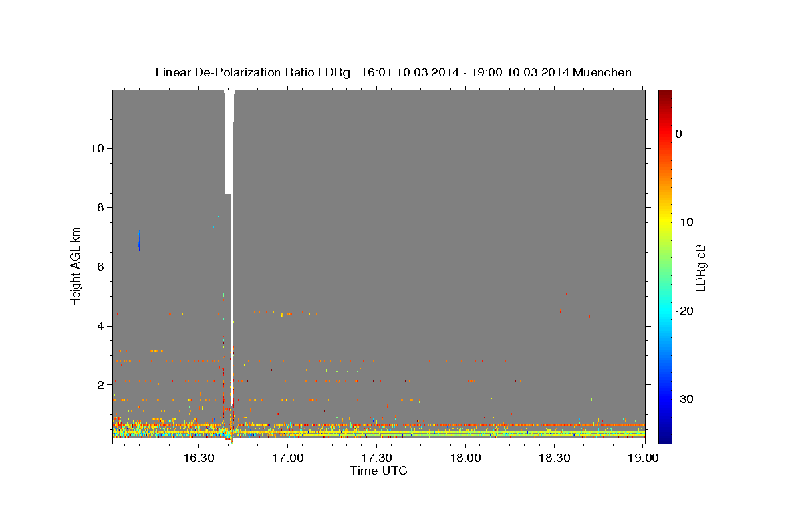The image size is (798, 532).
Task: Select the 18:00 time tick label
Action: pyautogui.click(x=465, y=458)
